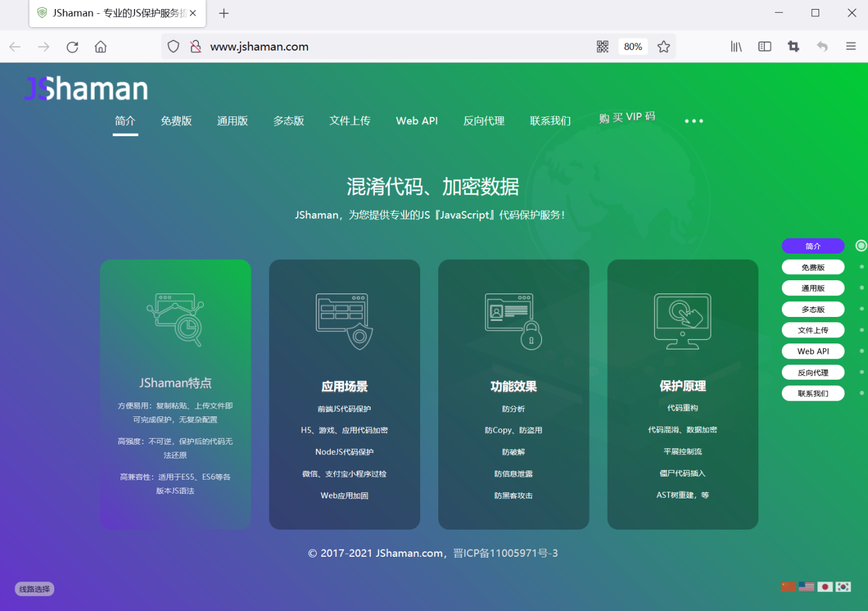Select the page dot beside 免费版

pyautogui.click(x=862, y=266)
